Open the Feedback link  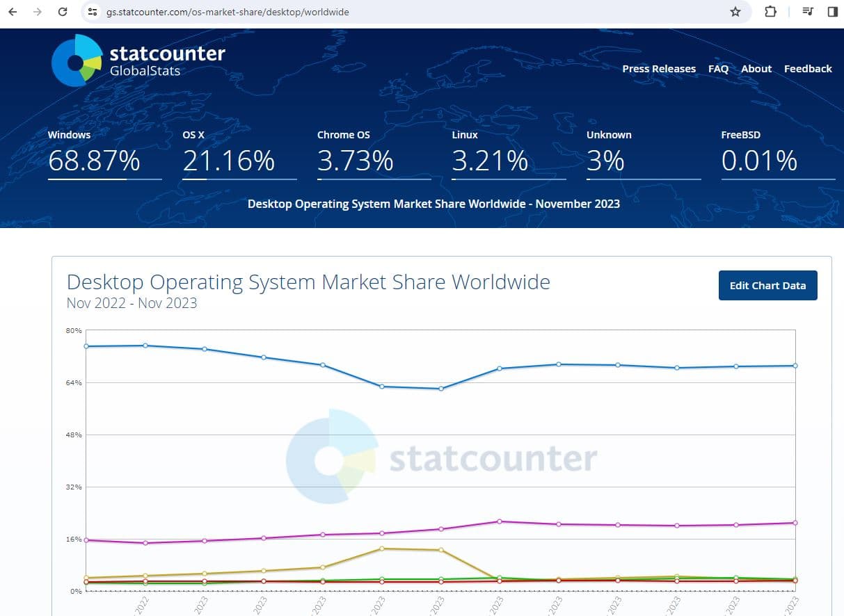pyautogui.click(x=808, y=69)
